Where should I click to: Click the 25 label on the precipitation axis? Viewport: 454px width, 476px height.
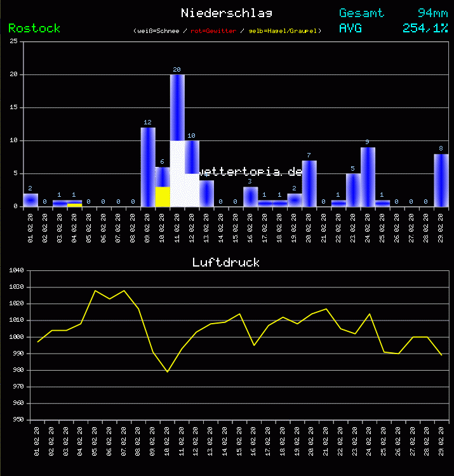pyautogui.click(x=13, y=41)
